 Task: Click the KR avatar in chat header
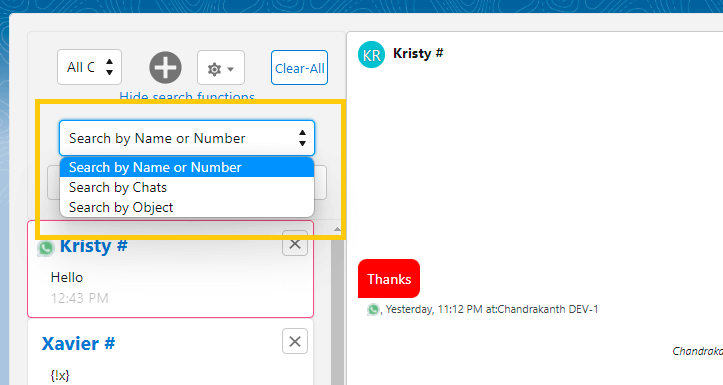click(x=371, y=54)
